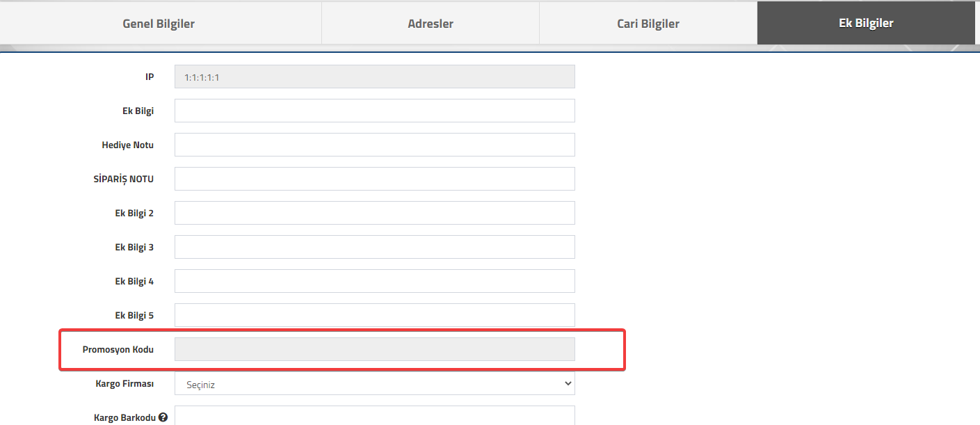Click the Hediye Notu label
Screen dimensions: 980x425
128,145
